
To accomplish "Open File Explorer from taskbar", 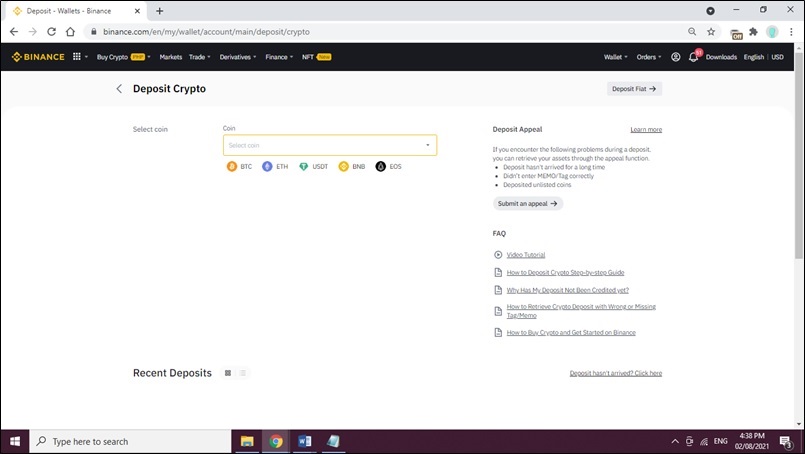I will coord(247,441).
